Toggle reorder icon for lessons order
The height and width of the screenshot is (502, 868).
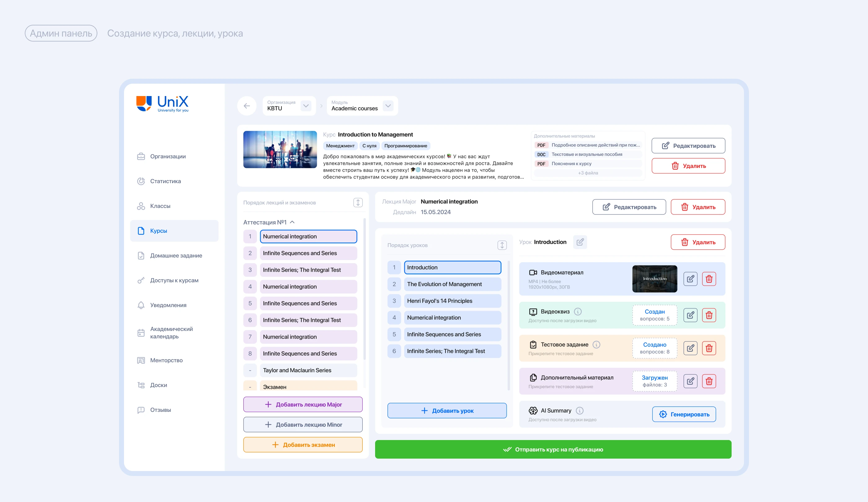(x=502, y=245)
